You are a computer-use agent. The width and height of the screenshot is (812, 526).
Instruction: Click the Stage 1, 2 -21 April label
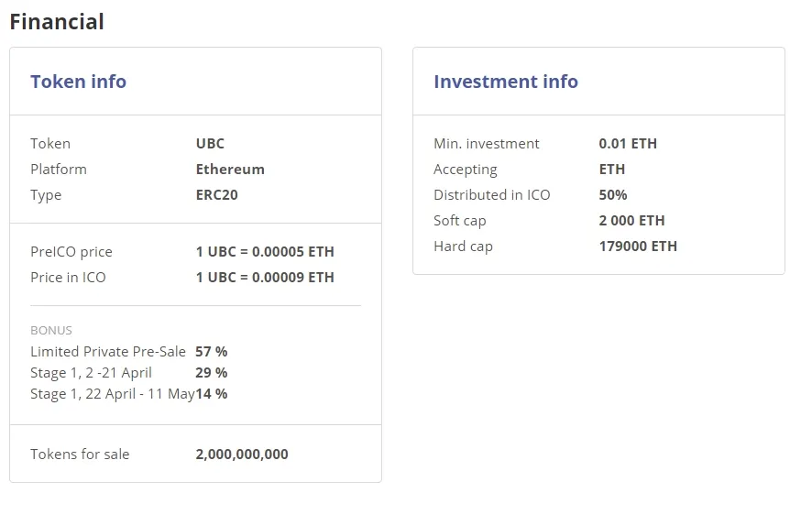click(91, 373)
